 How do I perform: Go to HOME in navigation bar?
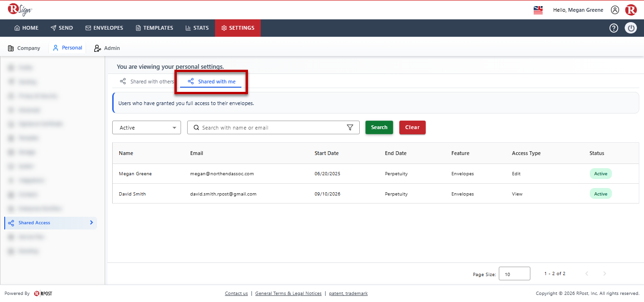coord(26,28)
